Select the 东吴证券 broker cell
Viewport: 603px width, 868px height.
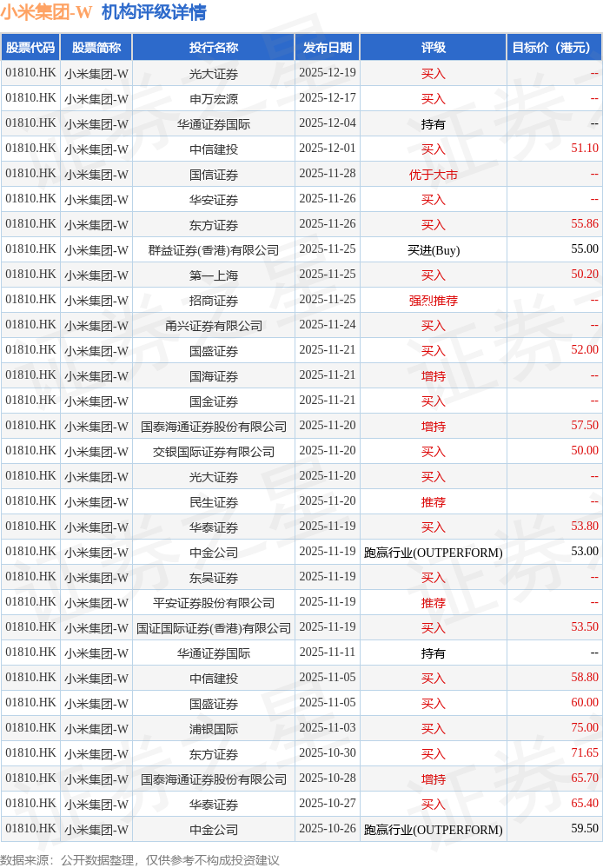(214, 577)
